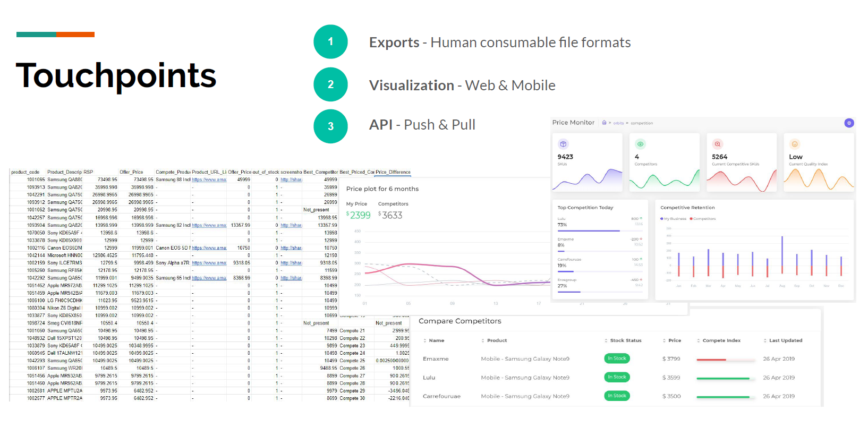Screen dimensions: 868x427
Task: Open first Product_URL link in the spreadsheet
Action: point(209,180)
